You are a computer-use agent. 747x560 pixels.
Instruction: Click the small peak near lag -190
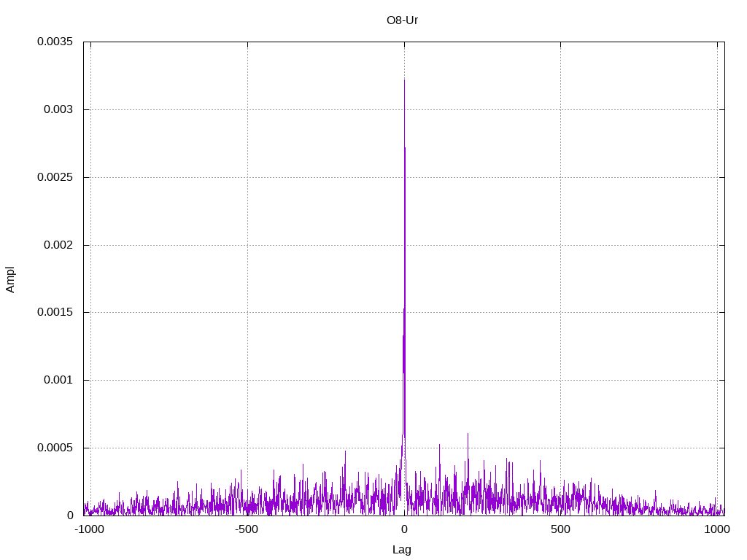[x=345, y=451]
